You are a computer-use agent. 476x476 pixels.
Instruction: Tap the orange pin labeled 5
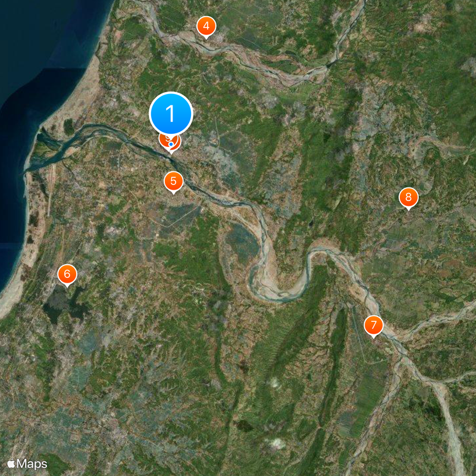pyautogui.click(x=174, y=182)
